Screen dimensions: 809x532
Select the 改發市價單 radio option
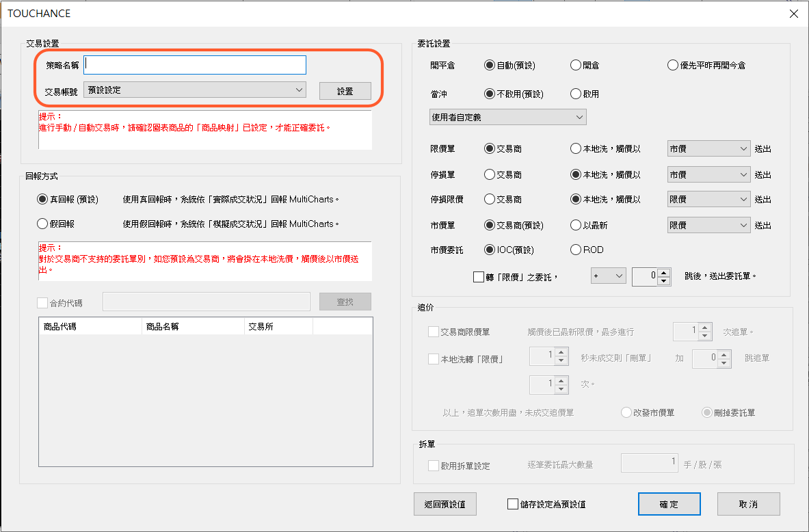coord(626,412)
